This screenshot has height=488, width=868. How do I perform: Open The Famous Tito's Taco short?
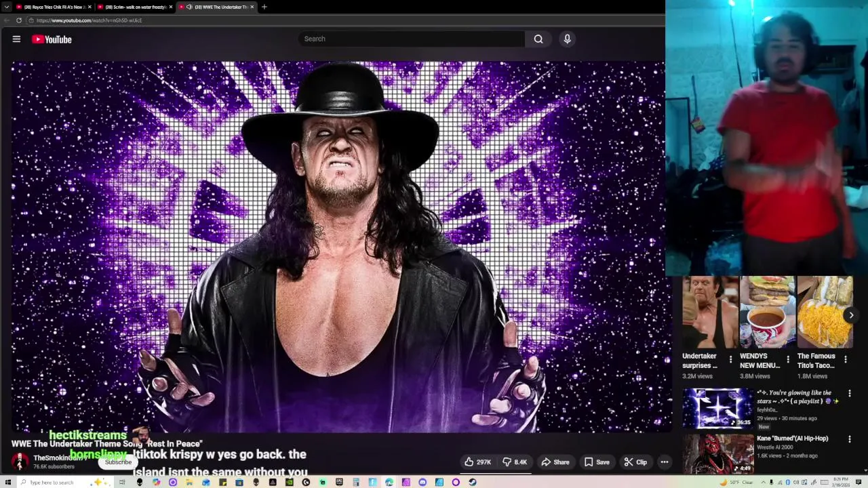tap(825, 312)
